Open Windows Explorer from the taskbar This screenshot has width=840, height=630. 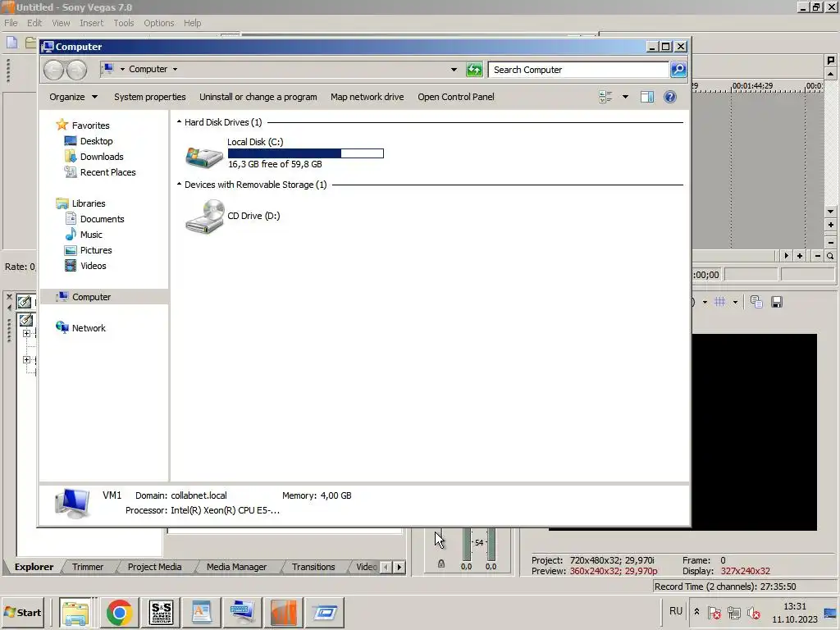pos(75,612)
